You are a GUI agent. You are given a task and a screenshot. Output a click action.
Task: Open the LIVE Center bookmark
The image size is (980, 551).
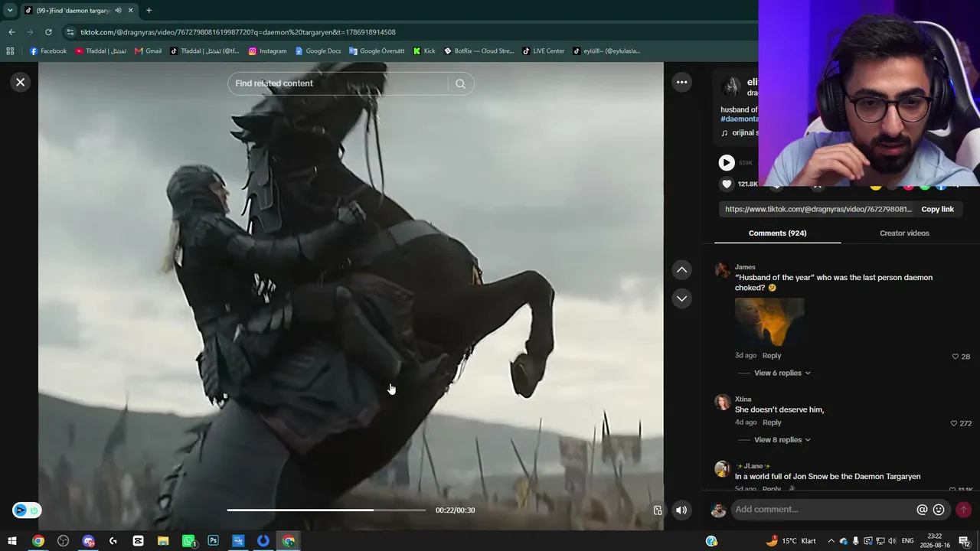[x=544, y=51]
